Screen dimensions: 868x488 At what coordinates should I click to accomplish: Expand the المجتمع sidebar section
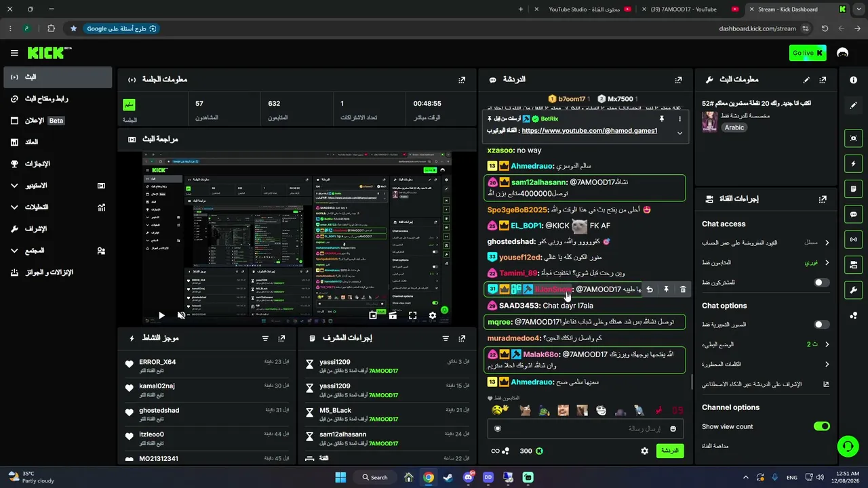point(58,250)
